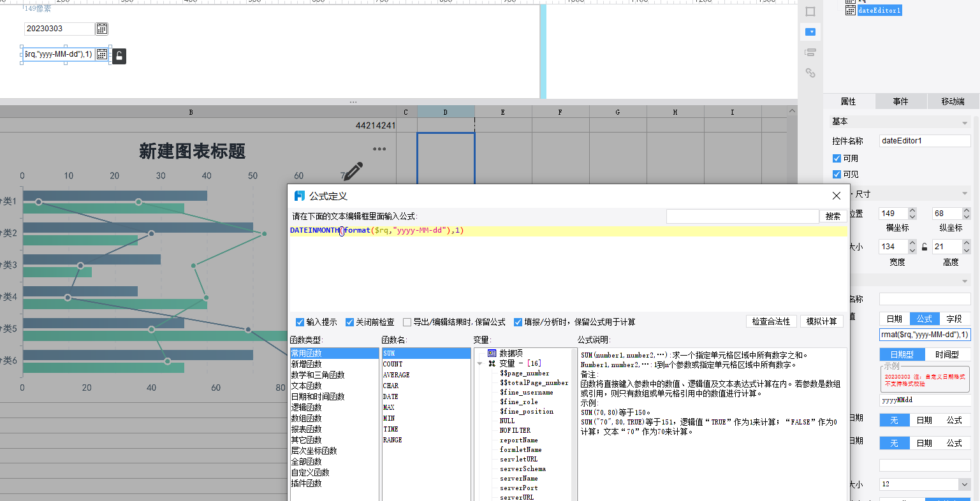Increase the 宽度 value with the up arrow

coord(912,243)
